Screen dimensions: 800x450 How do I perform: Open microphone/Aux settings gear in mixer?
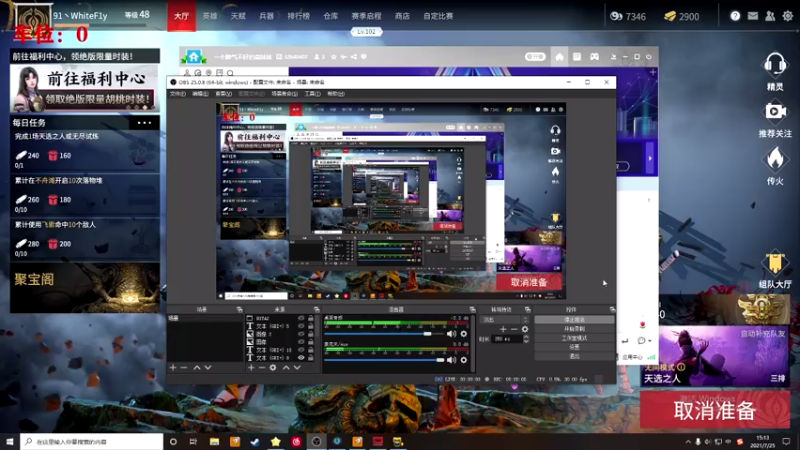(463, 360)
